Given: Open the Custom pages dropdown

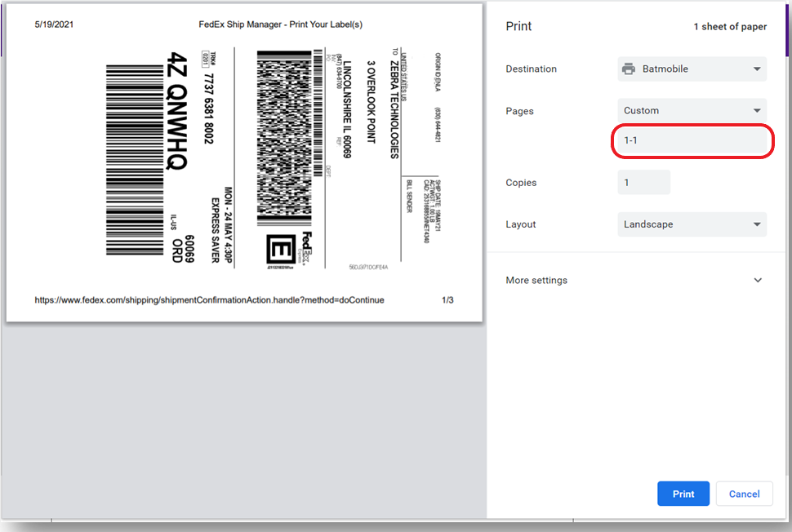Looking at the screenshot, I should click(692, 110).
